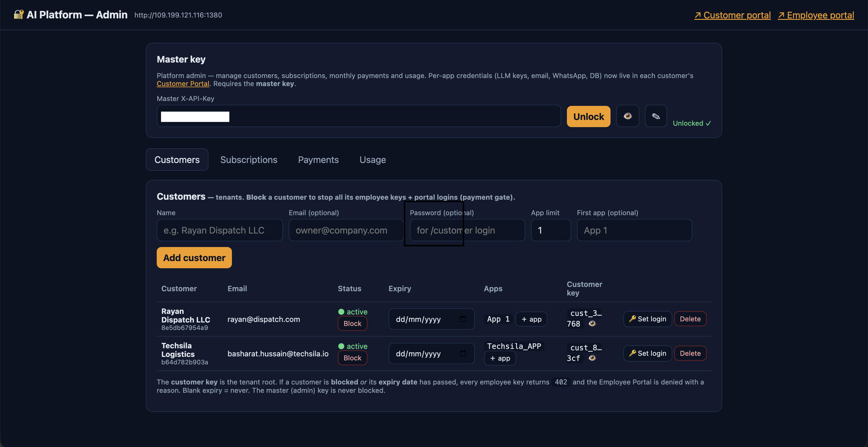Focus the Master X-API-Key field
Image resolution: width=868 pixels, height=447 pixels.
click(x=359, y=116)
